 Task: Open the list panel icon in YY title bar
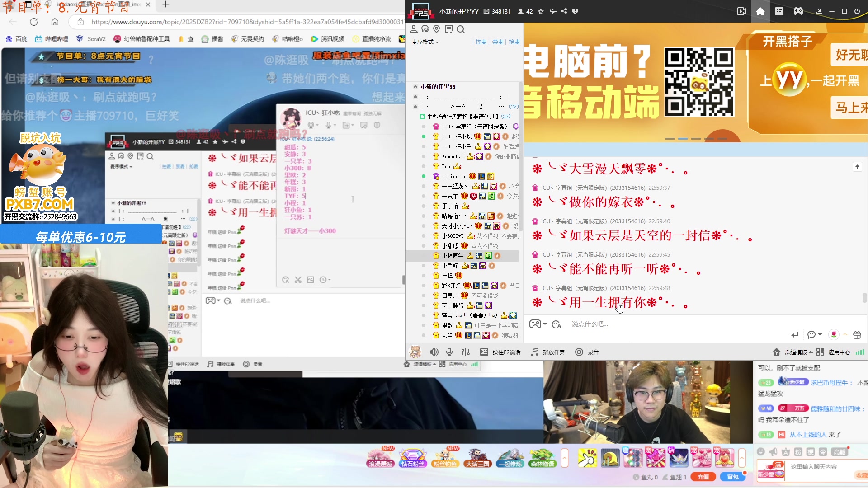[x=779, y=11]
